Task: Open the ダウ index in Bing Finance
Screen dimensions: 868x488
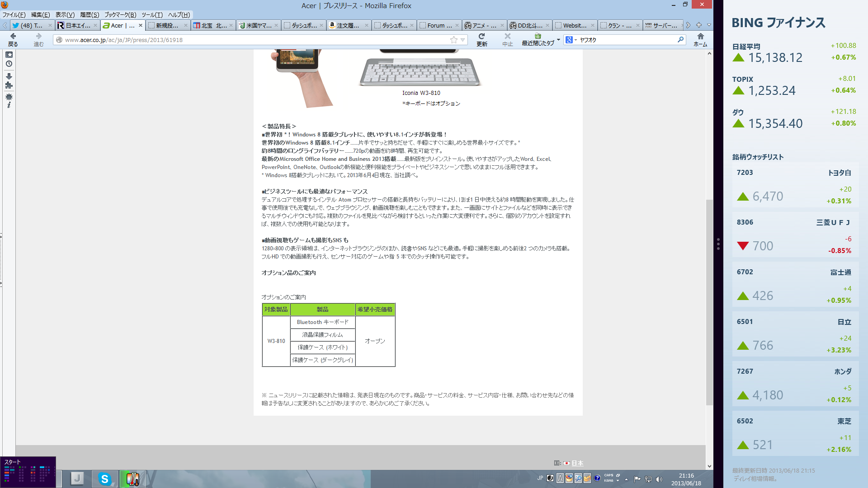Action: point(794,119)
